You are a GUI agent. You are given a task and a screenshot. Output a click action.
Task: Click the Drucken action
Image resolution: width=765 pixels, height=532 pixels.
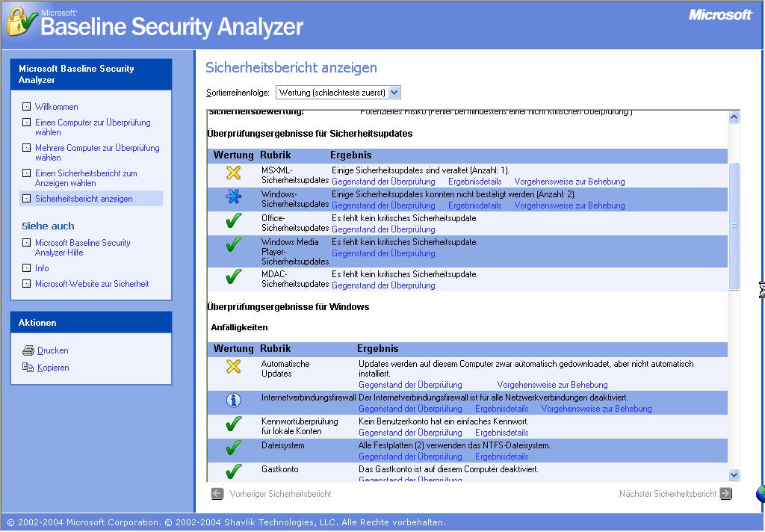(53, 350)
